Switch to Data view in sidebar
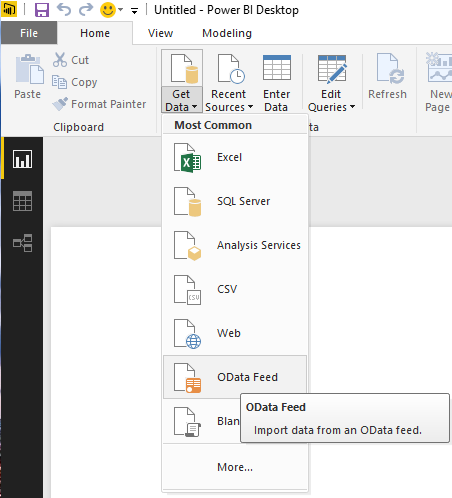This screenshot has height=498, width=452. pyautogui.click(x=22, y=201)
